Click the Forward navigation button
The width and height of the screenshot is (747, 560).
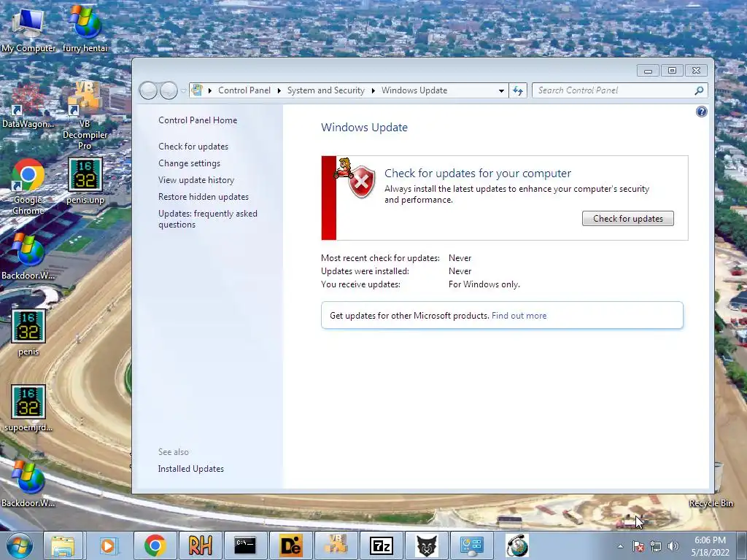[x=169, y=90]
